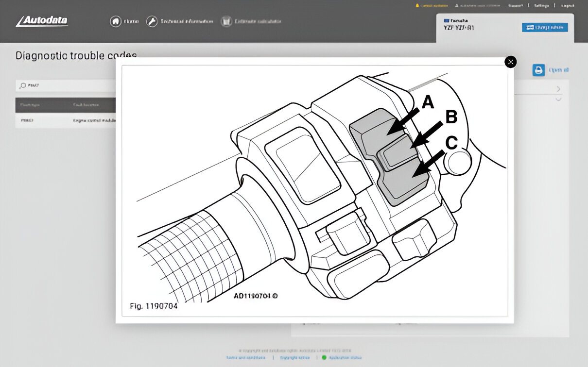This screenshot has height=367, width=588.
Task: Open the Copyright notice link
Action: pos(295,357)
